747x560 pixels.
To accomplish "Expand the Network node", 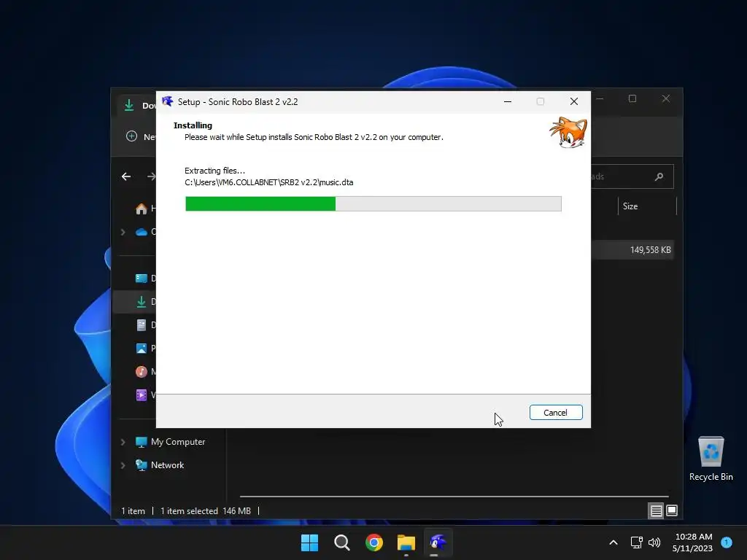I will (x=123, y=465).
